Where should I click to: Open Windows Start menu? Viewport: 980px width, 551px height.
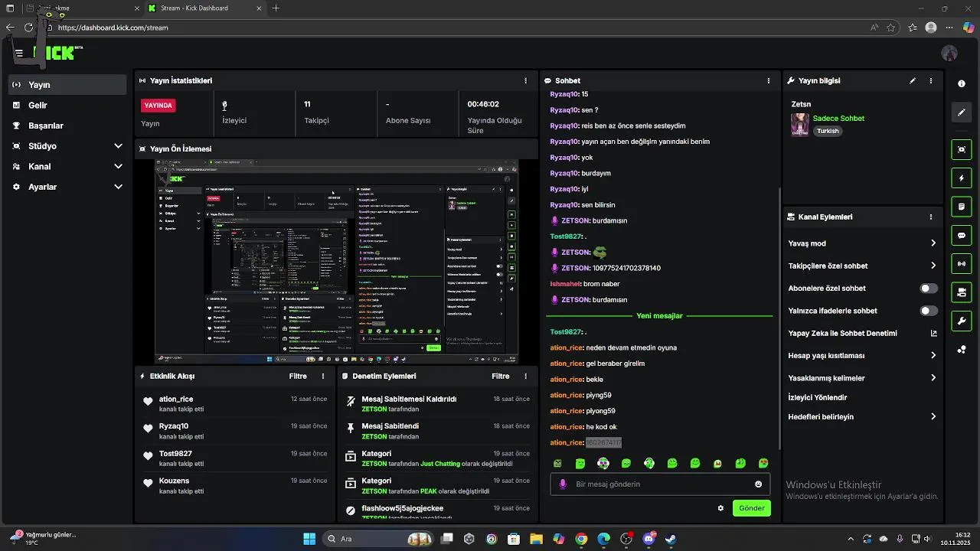coord(309,539)
